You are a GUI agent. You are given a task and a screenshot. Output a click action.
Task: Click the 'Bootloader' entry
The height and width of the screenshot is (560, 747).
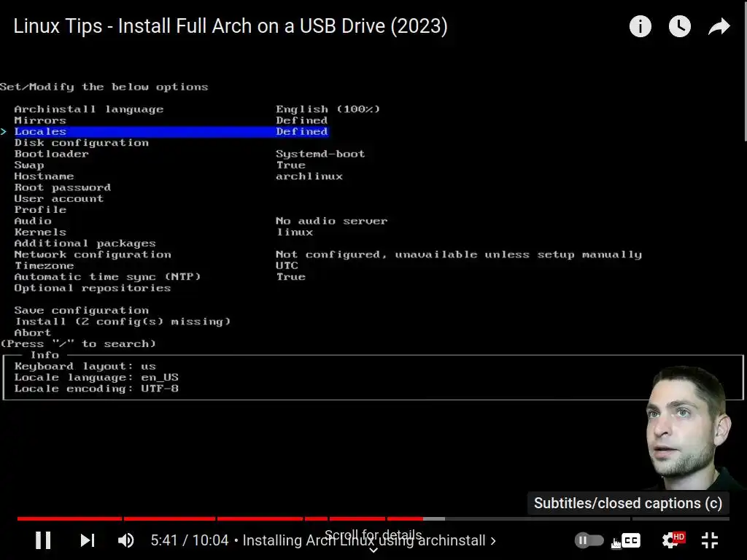click(x=52, y=154)
